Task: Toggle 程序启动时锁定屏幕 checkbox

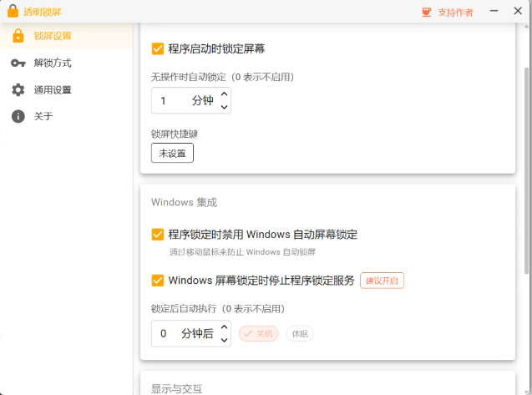Action: point(158,48)
